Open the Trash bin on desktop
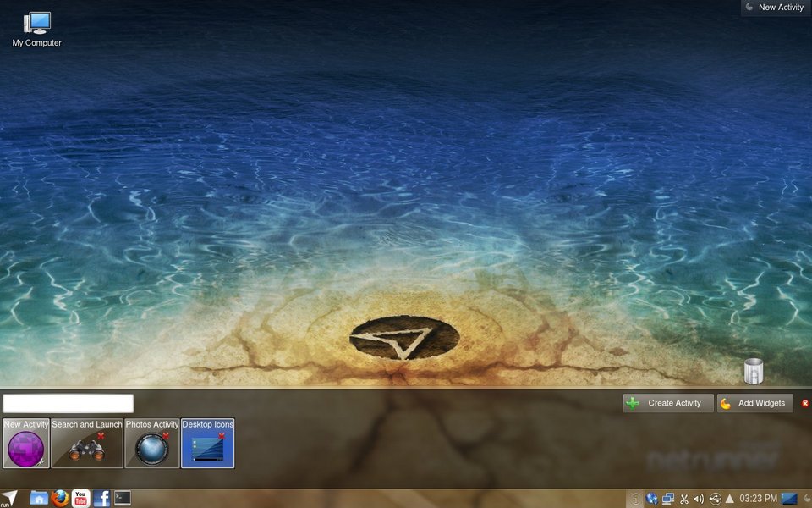Image resolution: width=812 pixels, height=508 pixels. (x=753, y=371)
